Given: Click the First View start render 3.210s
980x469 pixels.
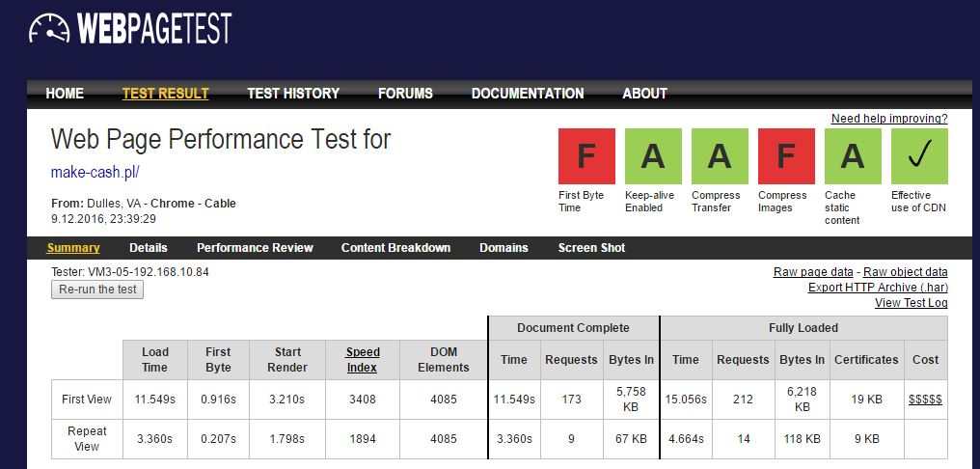Looking at the screenshot, I should (286, 400).
